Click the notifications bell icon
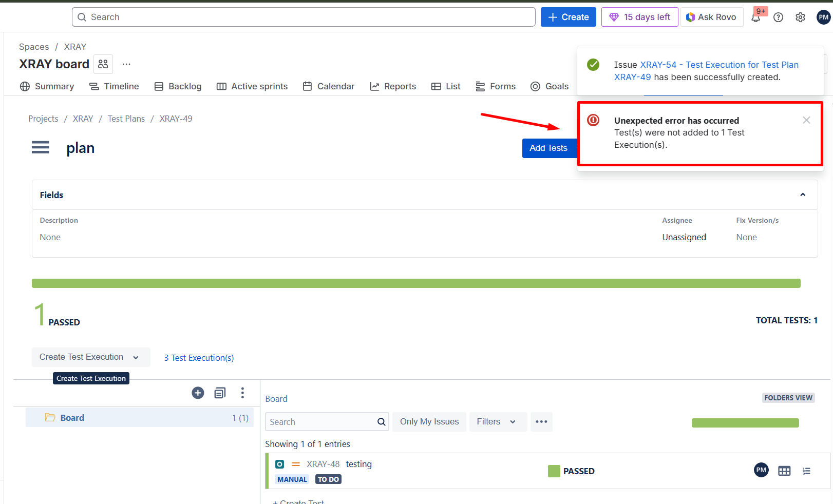833x504 pixels. tap(755, 17)
